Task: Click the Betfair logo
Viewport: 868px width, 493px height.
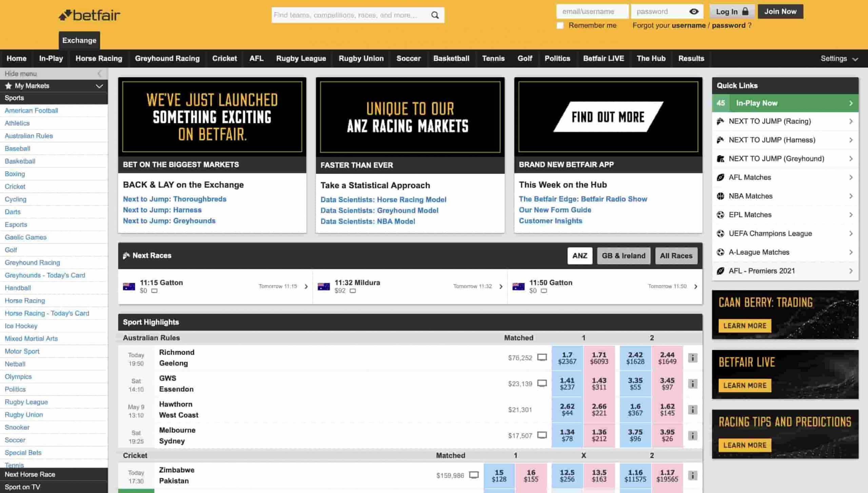Action: [x=90, y=15]
